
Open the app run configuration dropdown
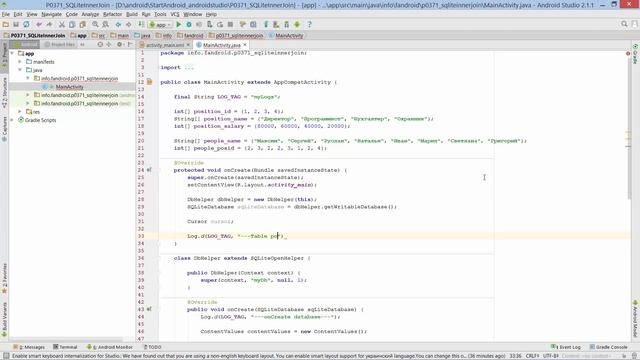tap(160, 24)
